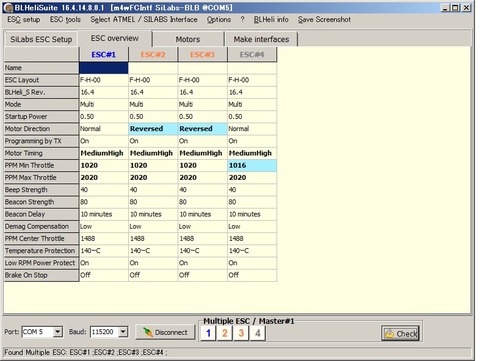Click ESC#2 PPM Max Throttle 2020 cell

153,178
